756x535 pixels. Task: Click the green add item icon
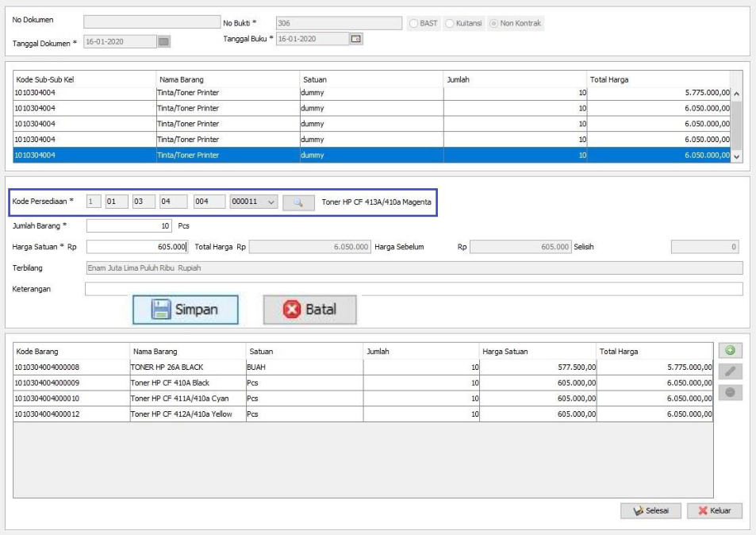coord(729,350)
